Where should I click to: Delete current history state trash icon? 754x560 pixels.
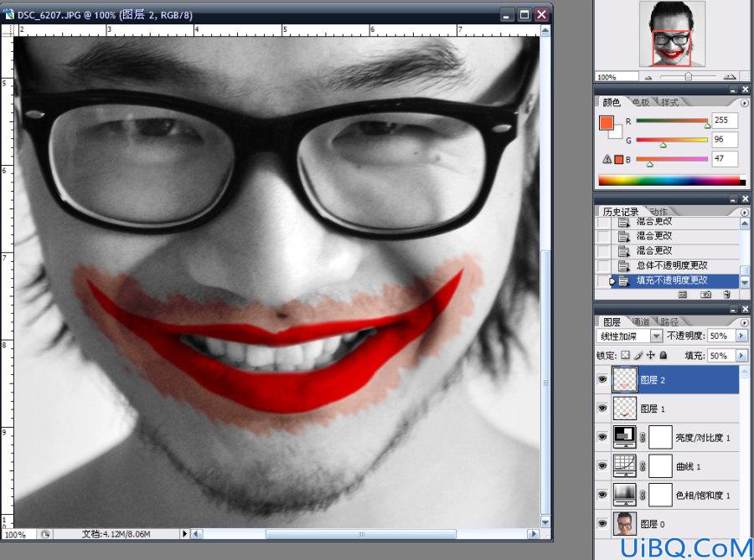(727, 295)
